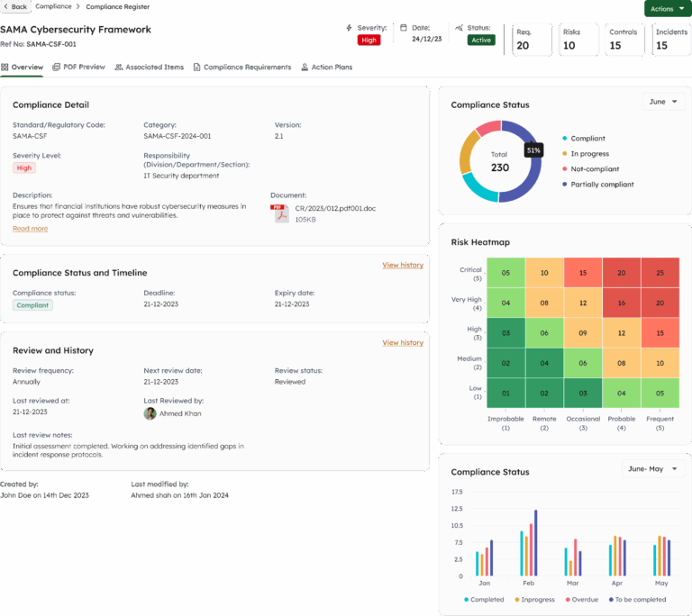Click the status trend icon
The image size is (692, 616).
pos(459,28)
